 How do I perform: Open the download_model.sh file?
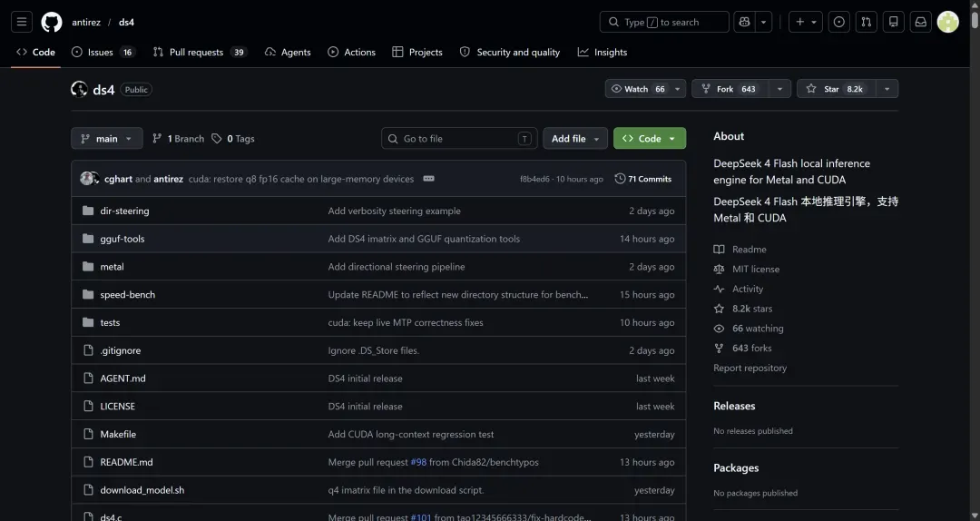(142, 490)
